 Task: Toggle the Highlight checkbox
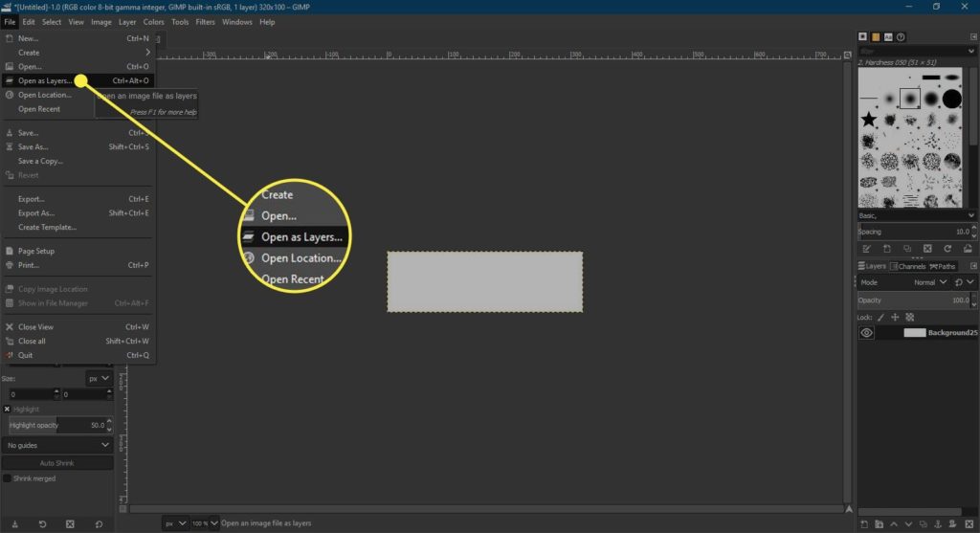[x=7, y=410]
